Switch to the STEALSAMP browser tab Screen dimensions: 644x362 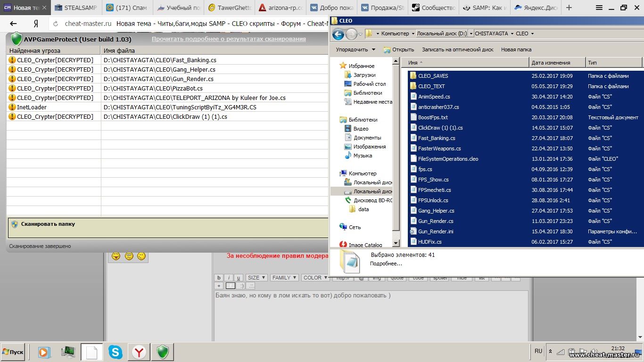pos(75,8)
